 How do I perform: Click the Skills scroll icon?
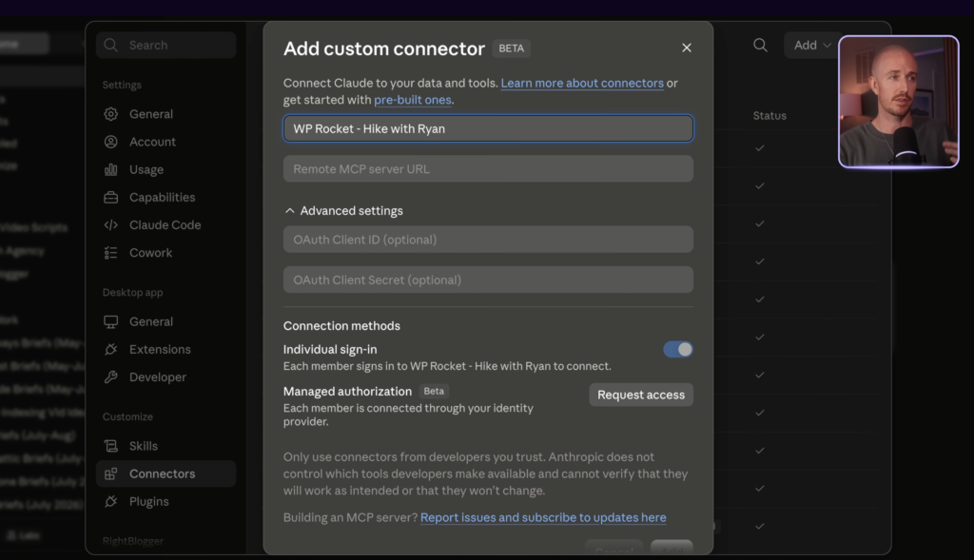pyautogui.click(x=111, y=446)
